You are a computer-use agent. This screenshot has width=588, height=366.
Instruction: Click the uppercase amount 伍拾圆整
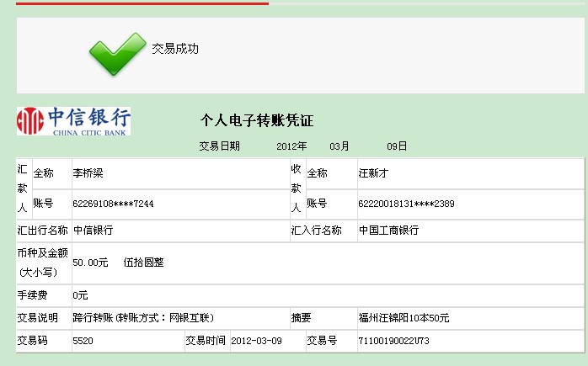tap(143, 263)
